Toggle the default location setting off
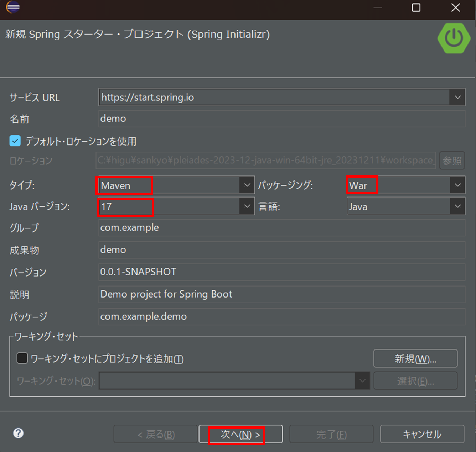The height and width of the screenshot is (452, 476). pyautogui.click(x=15, y=141)
